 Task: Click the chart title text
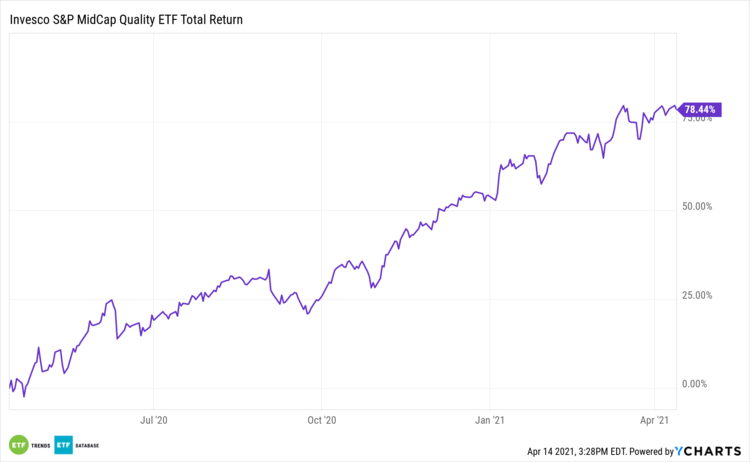125,19
